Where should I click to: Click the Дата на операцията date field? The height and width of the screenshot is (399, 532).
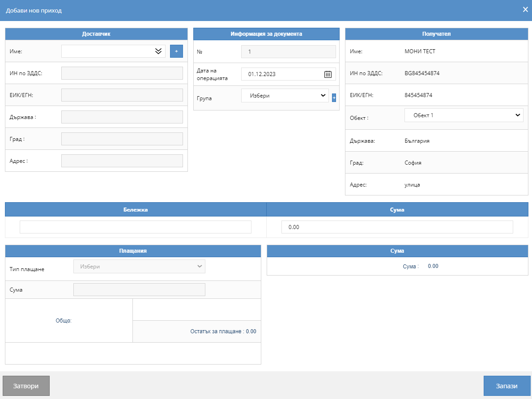tap(289, 74)
